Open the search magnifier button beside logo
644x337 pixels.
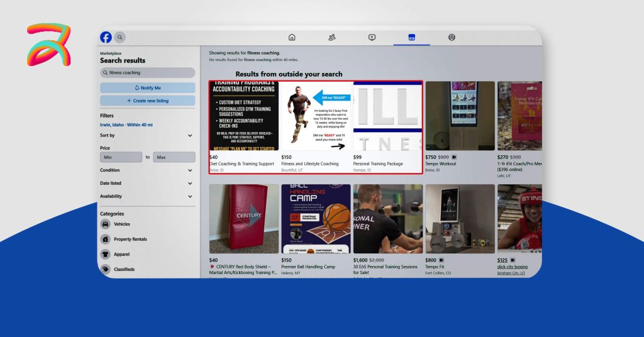coord(120,37)
